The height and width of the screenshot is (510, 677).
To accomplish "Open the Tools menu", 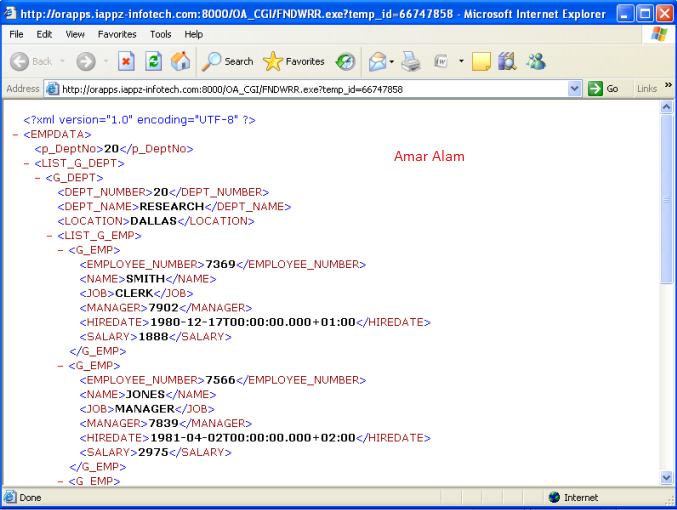I will 161,34.
